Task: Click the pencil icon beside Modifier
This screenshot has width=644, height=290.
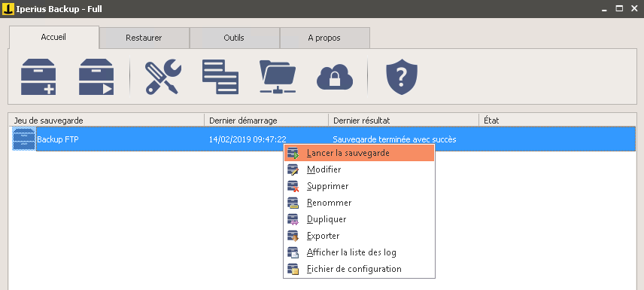Action: click(293, 169)
